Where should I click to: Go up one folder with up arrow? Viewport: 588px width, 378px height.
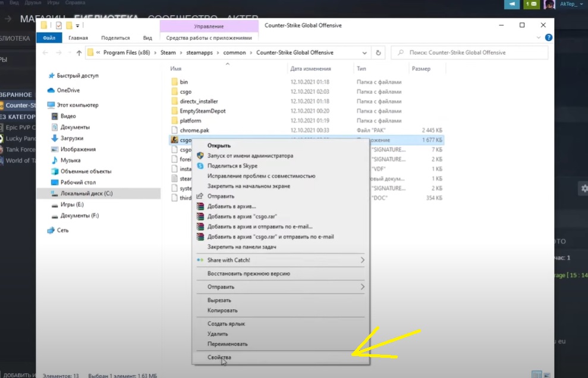78,53
